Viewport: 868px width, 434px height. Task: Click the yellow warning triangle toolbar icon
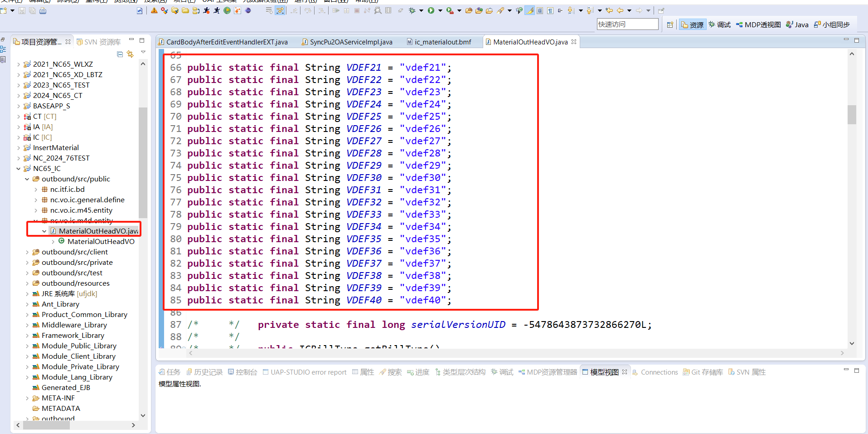click(154, 10)
